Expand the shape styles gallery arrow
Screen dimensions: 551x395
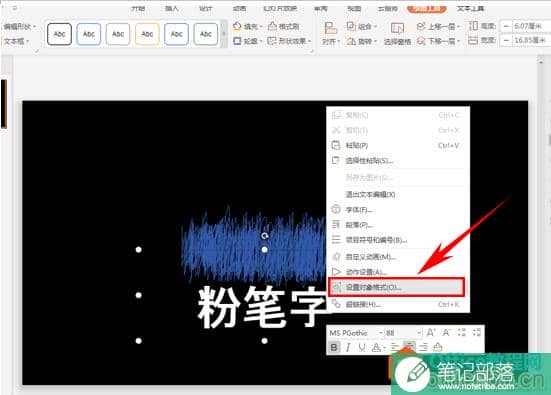point(224,34)
